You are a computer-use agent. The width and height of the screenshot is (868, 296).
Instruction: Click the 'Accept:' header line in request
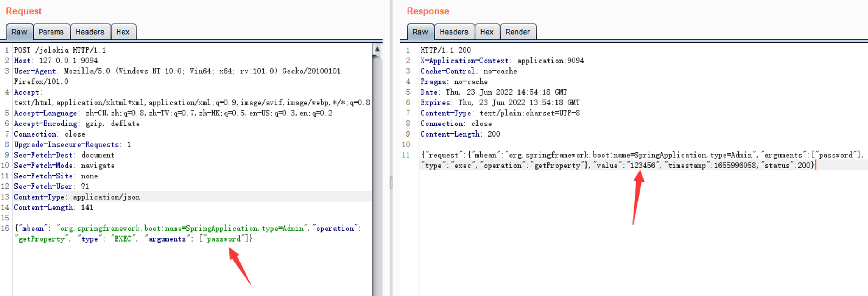coord(28,92)
